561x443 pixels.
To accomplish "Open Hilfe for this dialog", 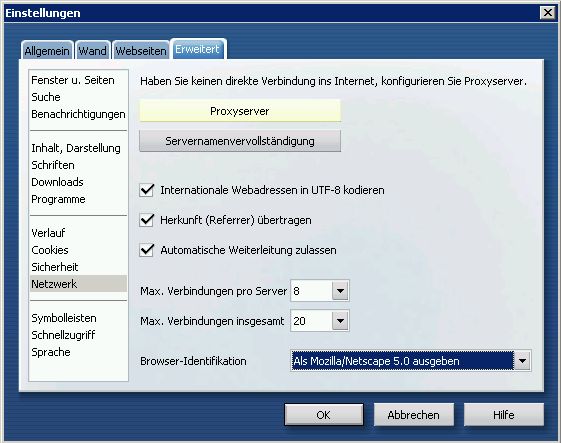I will (504, 415).
